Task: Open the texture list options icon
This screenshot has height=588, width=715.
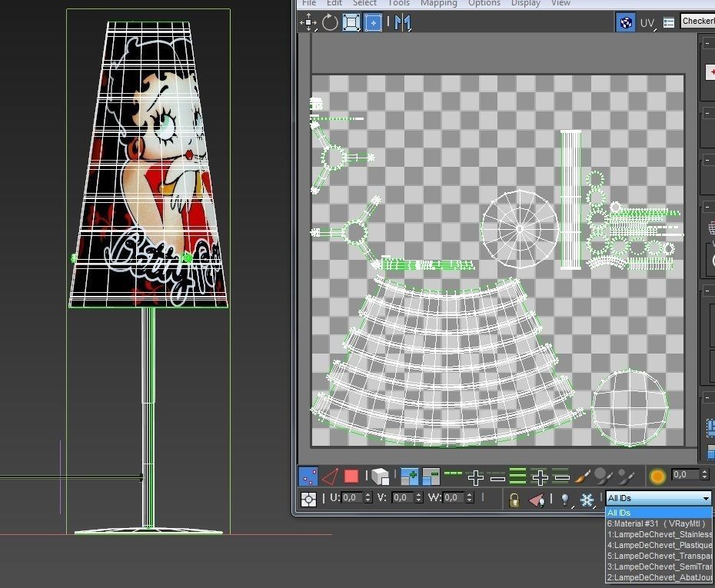Action: click(669, 22)
